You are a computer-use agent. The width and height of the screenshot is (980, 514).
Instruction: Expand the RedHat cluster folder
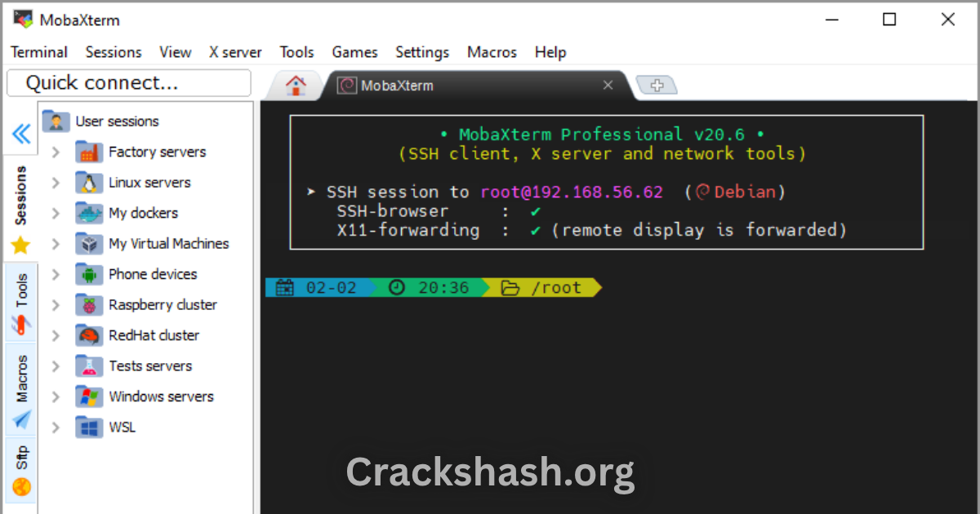point(56,336)
